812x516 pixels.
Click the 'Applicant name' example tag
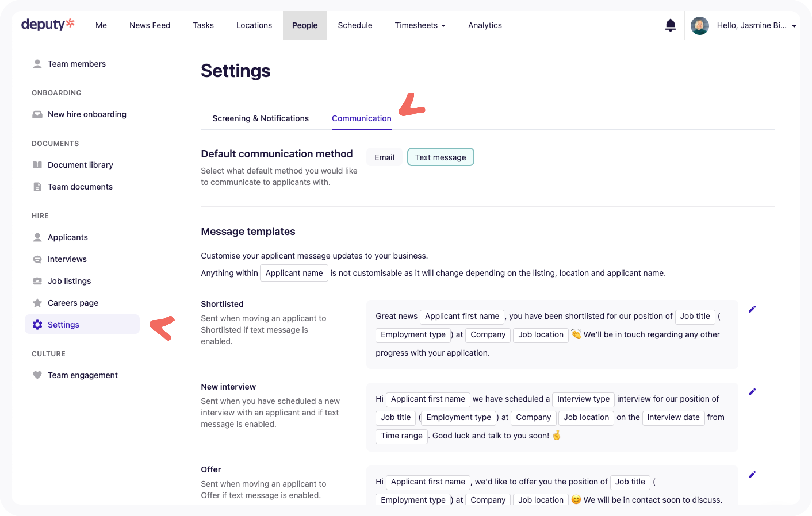click(294, 273)
